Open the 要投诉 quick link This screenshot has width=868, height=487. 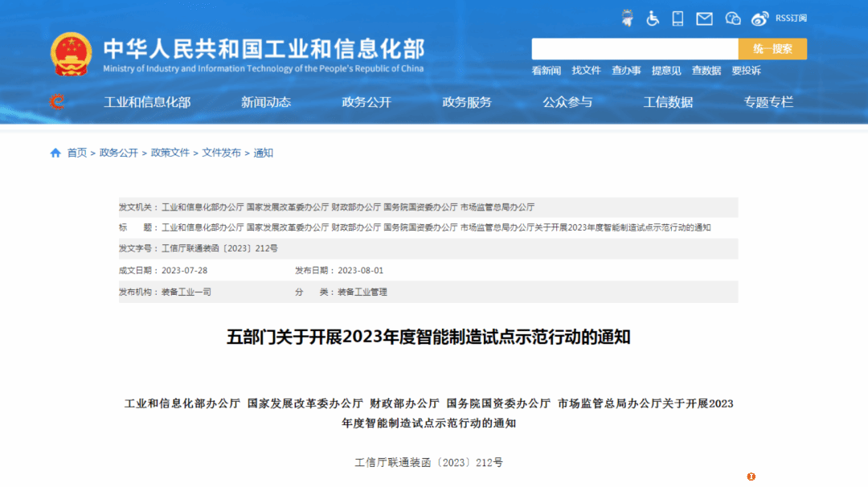click(x=746, y=71)
